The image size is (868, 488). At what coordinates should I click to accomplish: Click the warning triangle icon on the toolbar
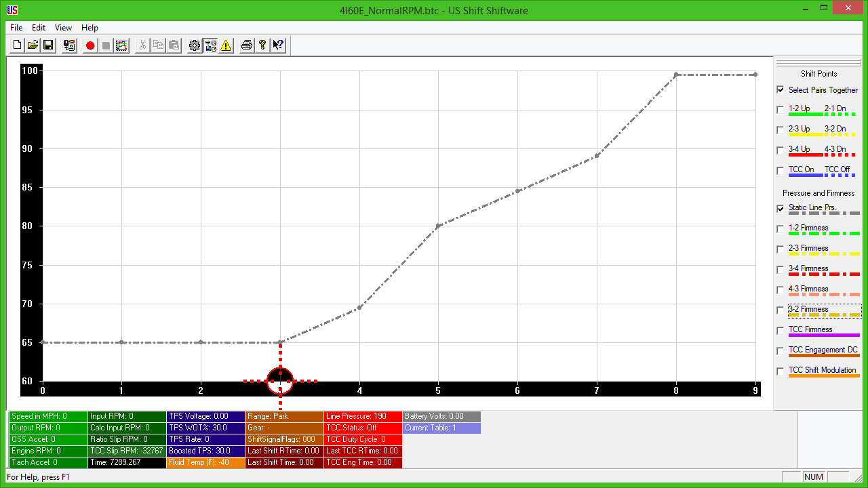[x=226, y=45]
